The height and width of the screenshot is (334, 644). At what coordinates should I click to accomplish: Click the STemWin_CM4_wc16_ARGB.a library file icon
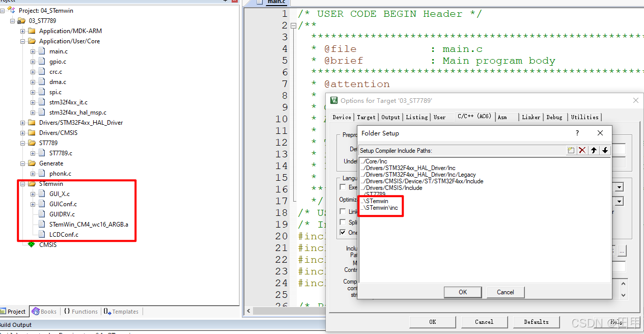click(x=42, y=225)
